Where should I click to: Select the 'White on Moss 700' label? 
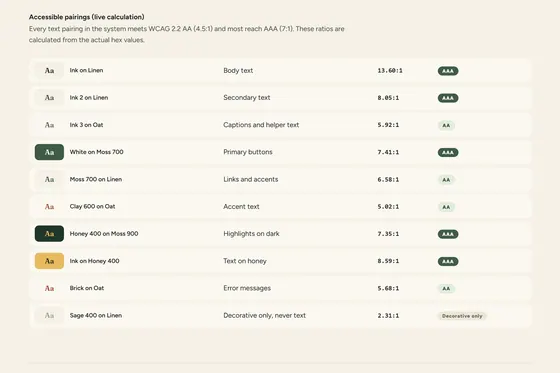coord(96,152)
